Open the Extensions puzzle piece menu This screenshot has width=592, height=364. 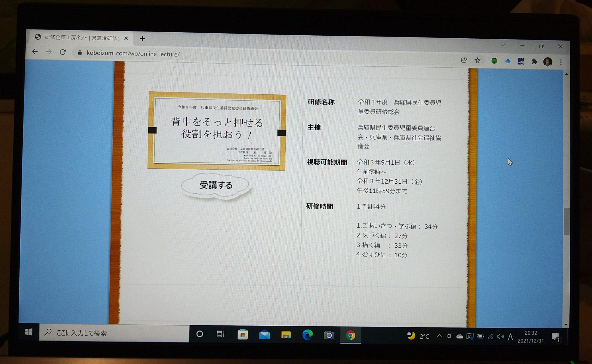pyautogui.click(x=534, y=62)
